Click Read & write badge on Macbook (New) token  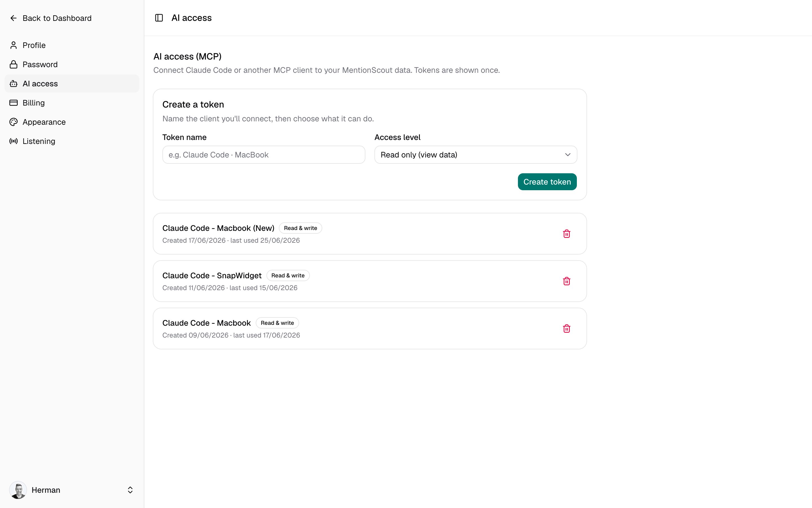pos(300,228)
